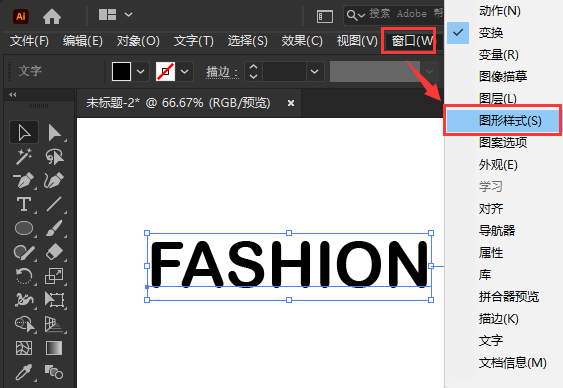Select the Magic Wand tool
The width and height of the screenshot is (563, 388).
click(24, 156)
